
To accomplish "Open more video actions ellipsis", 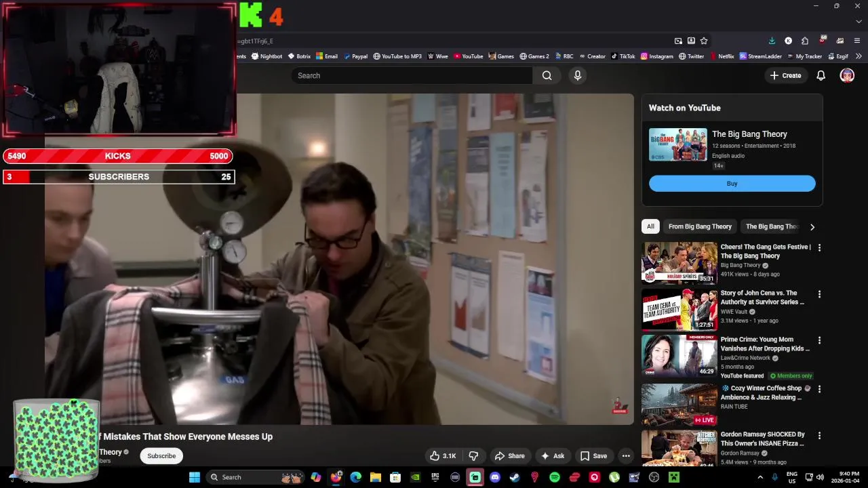I will click(x=626, y=455).
